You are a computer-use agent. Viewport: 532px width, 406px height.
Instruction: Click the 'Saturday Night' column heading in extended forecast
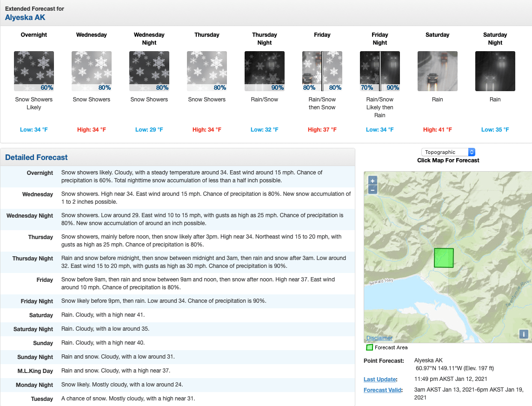(495, 39)
